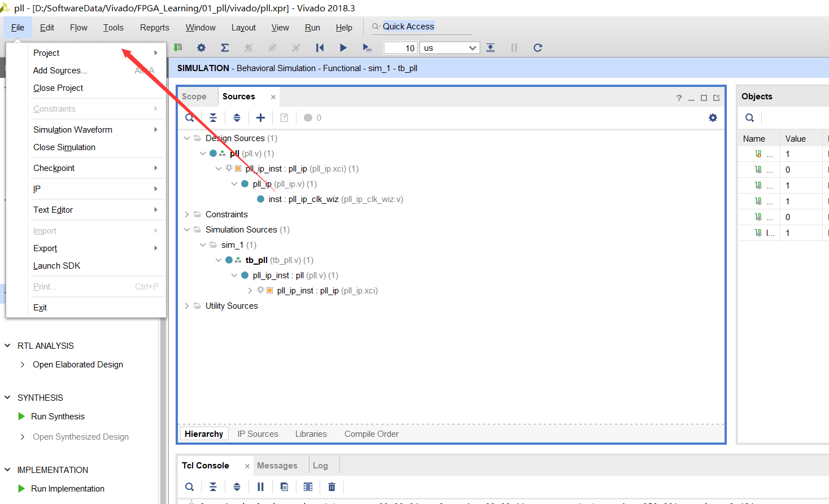Click Run Synthesis in the flow navigator
This screenshot has height=504, width=829.
[x=58, y=417]
